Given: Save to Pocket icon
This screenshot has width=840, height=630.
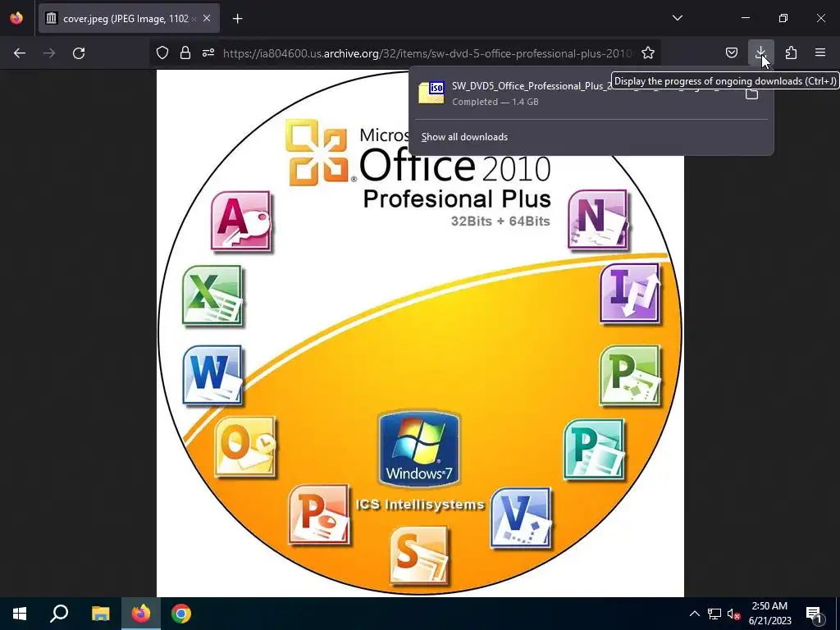Looking at the screenshot, I should click(731, 52).
